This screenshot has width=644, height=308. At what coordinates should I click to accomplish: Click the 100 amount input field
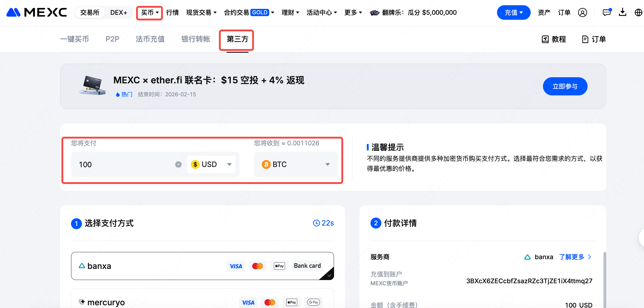pos(122,164)
